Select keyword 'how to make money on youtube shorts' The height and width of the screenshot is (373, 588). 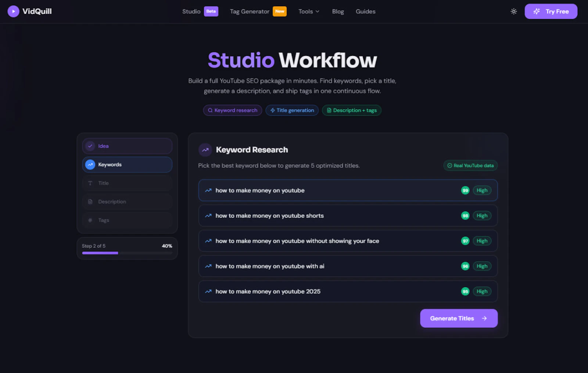(x=348, y=216)
